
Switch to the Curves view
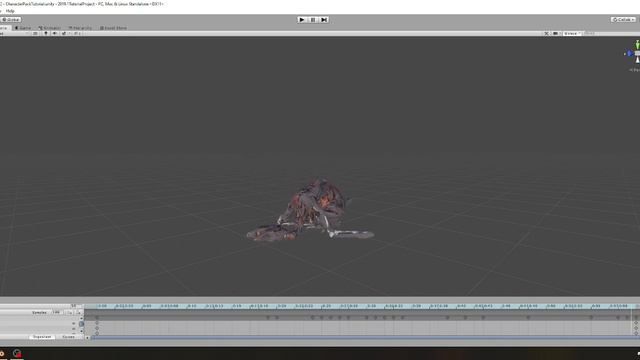click(68, 337)
